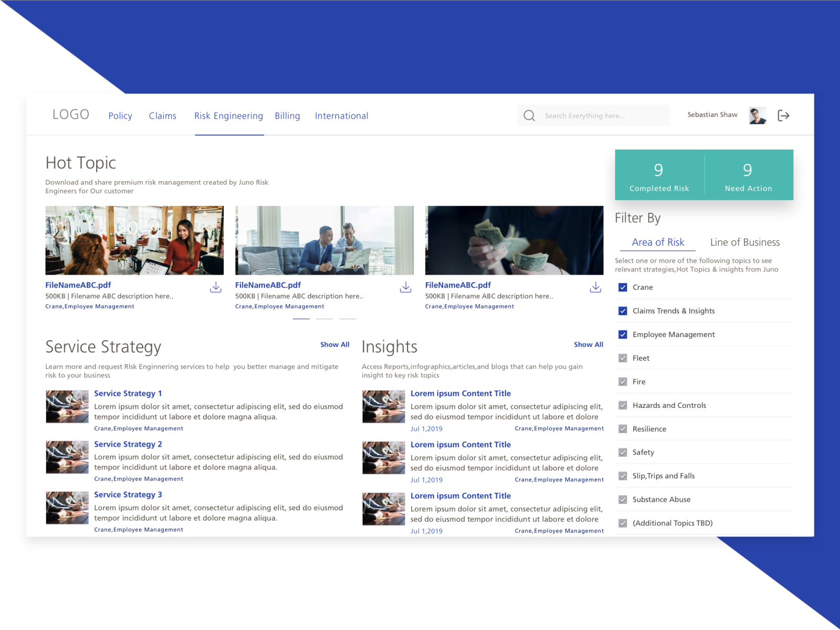Screen dimensions: 840x630
Task: Open the Claims navigation item
Action: tap(163, 115)
